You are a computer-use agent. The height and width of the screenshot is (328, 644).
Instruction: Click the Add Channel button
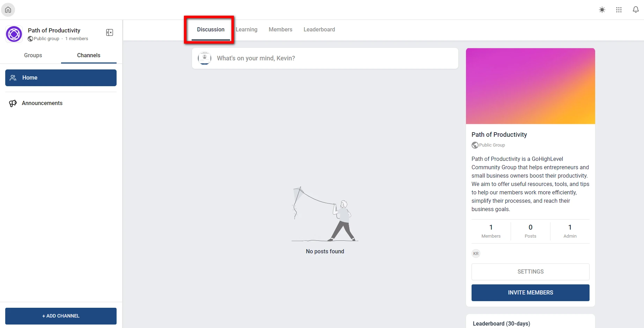pos(61,316)
